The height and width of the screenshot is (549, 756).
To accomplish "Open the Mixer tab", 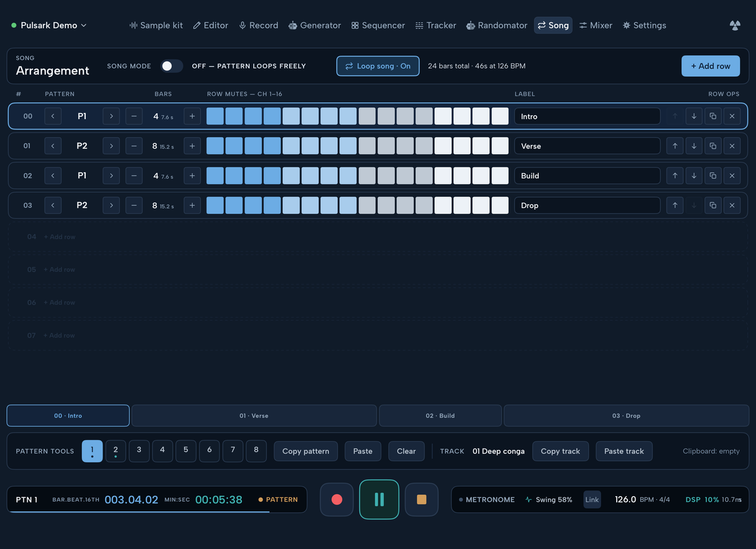I will coord(596,25).
